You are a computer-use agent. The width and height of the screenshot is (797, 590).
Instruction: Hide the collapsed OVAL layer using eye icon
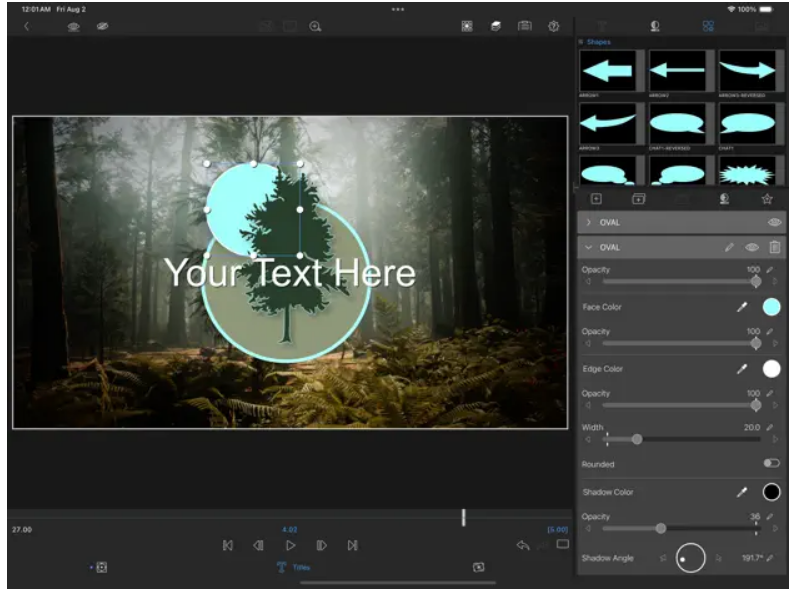click(x=773, y=222)
